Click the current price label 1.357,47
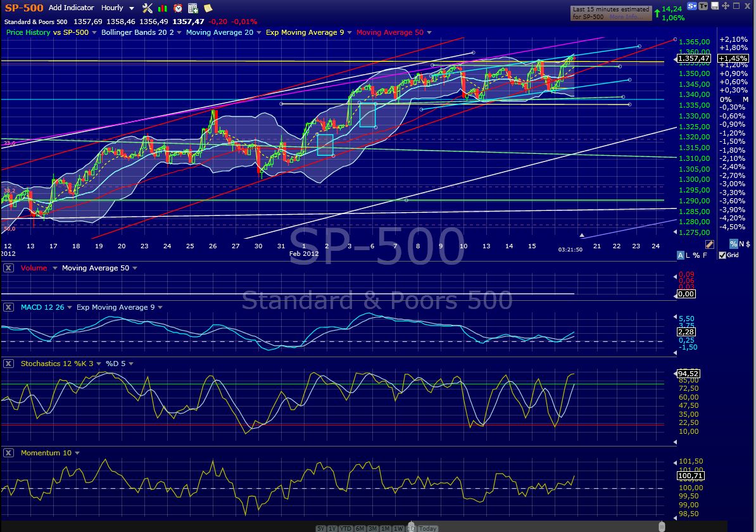The height and width of the screenshot is (532, 756). pyautogui.click(x=694, y=58)
